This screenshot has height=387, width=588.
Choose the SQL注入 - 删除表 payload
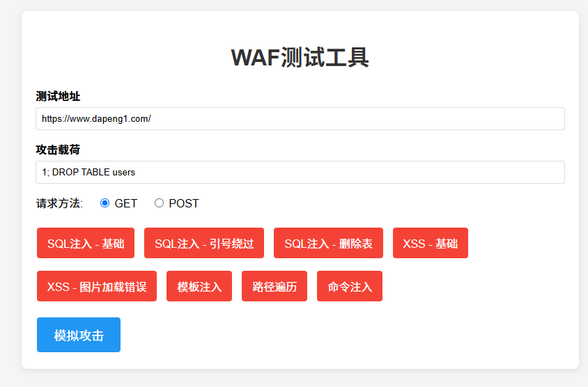[328, 243]
